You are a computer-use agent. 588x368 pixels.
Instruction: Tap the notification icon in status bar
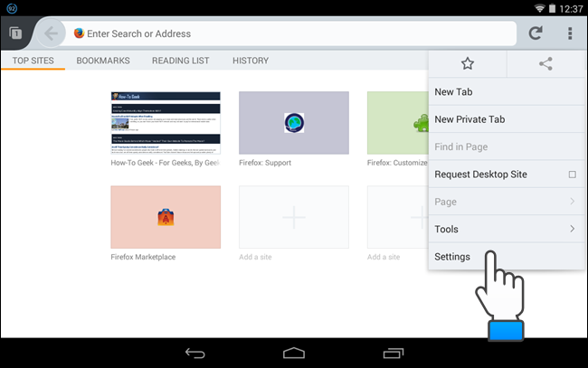(12, 8)
